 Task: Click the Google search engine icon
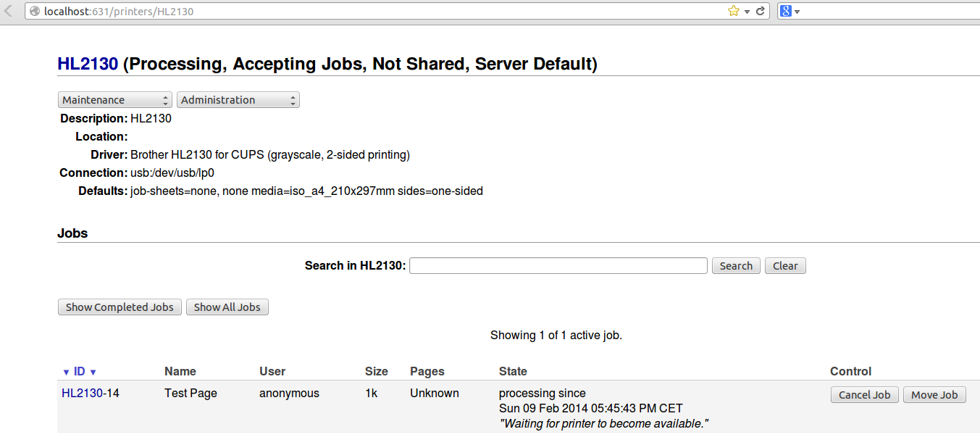[785, 11]
